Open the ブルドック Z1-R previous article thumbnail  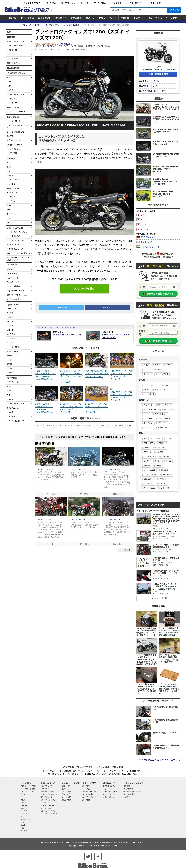point(44,336)
